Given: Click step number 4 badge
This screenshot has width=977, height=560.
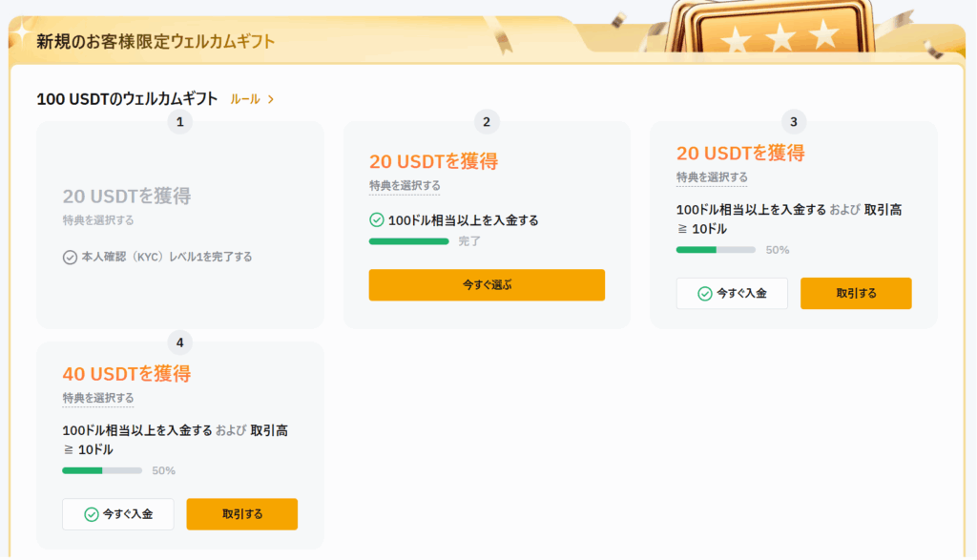Looking at the screenshot, I should coord(179,342).
